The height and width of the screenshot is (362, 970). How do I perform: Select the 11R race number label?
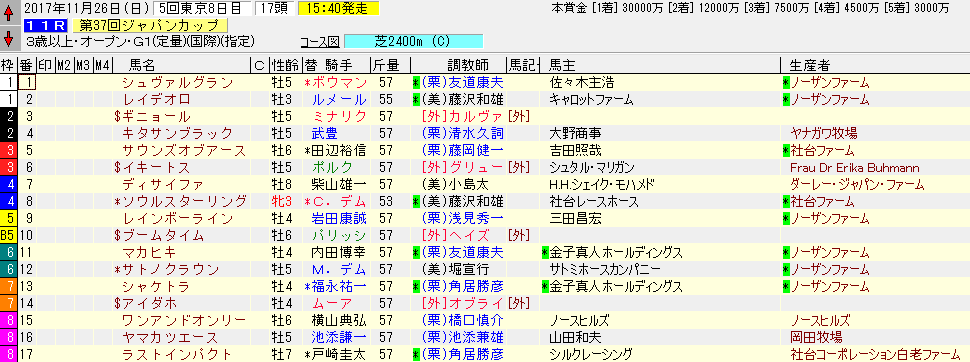tap(46, 26)
